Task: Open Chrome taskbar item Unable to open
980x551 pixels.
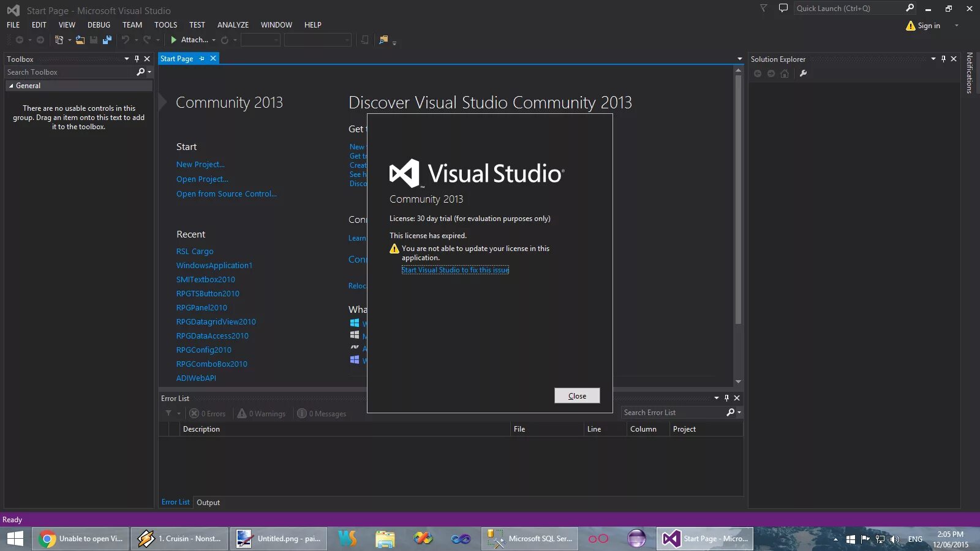Action: coord(81,539)
